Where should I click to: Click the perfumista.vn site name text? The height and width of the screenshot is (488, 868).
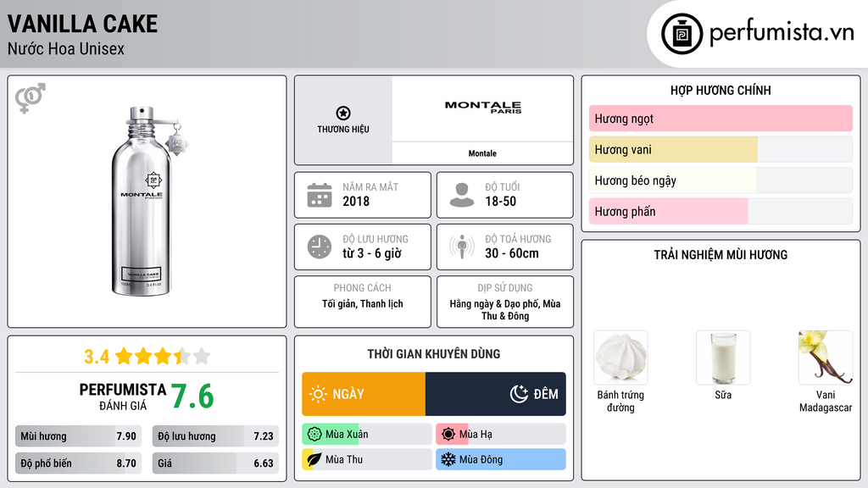click(x=781, y=34)
